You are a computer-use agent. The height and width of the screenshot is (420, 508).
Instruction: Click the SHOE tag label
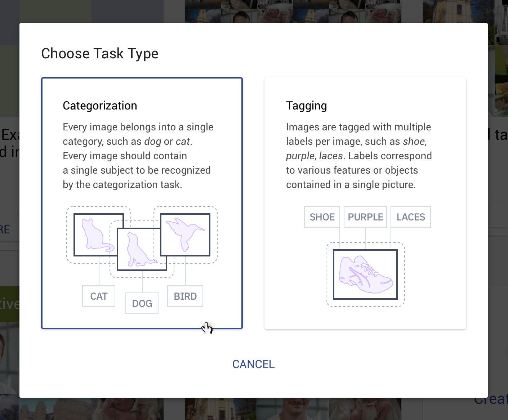322,217
